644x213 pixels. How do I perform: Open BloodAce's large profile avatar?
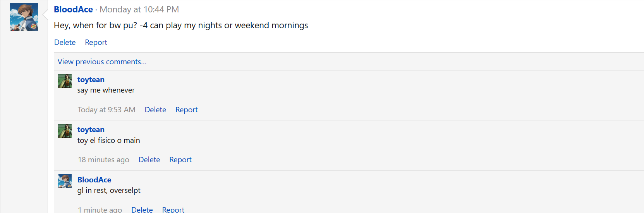click(x=24, y=17)
